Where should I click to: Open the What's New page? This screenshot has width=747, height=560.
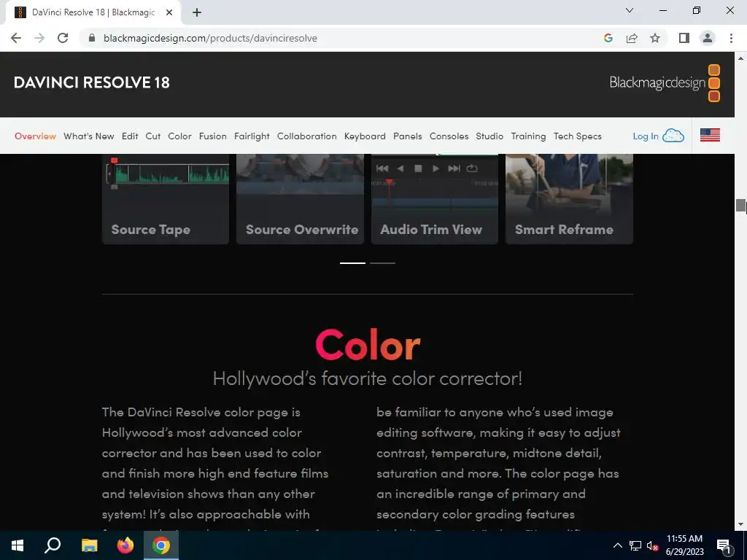(x=88, y=136)
